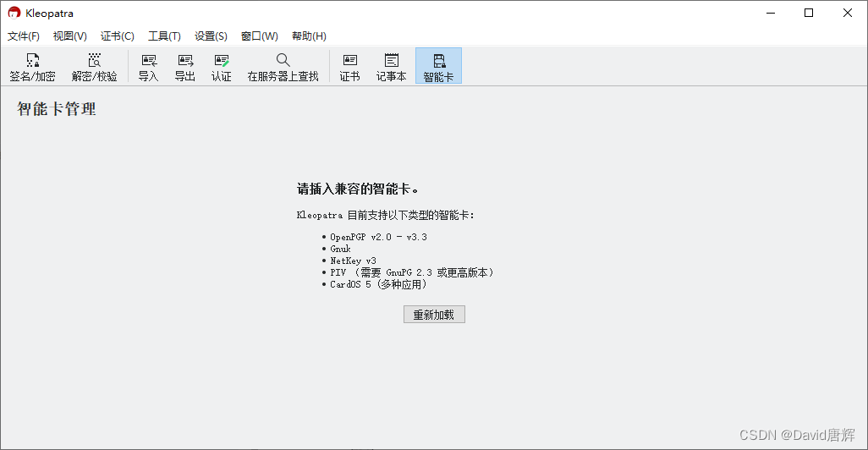Click the OpenPGP v2.0 - v3.3 list entry
Screen dimensions: 868x450
click(379, 237)
